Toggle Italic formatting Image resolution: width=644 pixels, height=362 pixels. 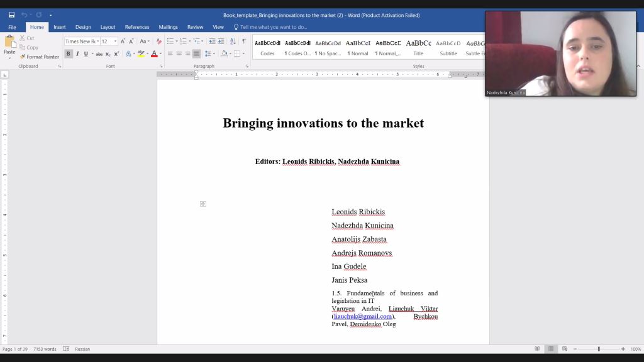click(77, 54)
